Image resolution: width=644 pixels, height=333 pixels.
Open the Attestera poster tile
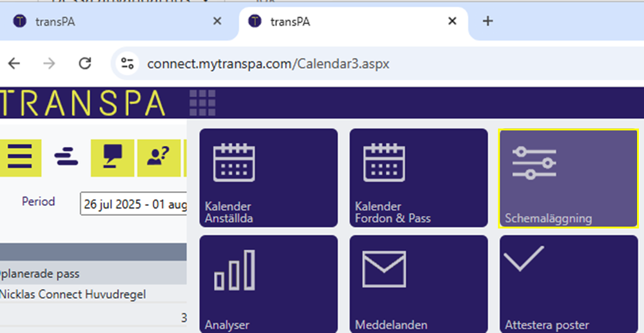coord(569,284)
